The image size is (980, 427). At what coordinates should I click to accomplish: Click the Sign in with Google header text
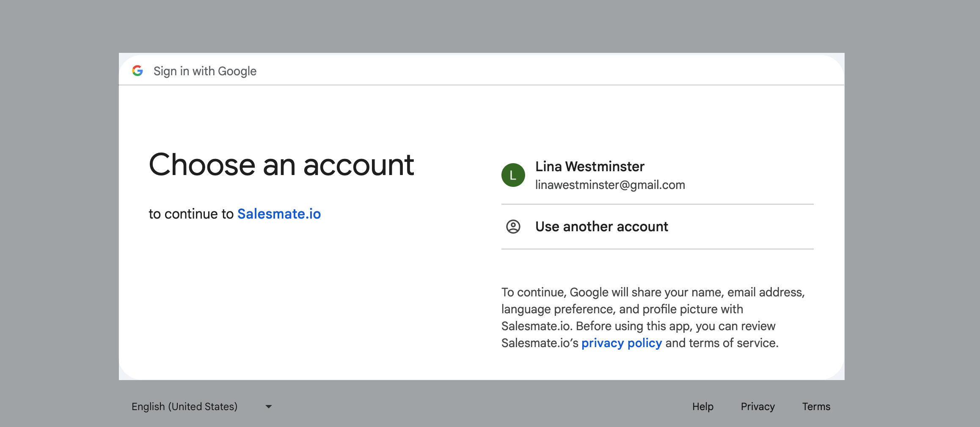coord(205,71)
